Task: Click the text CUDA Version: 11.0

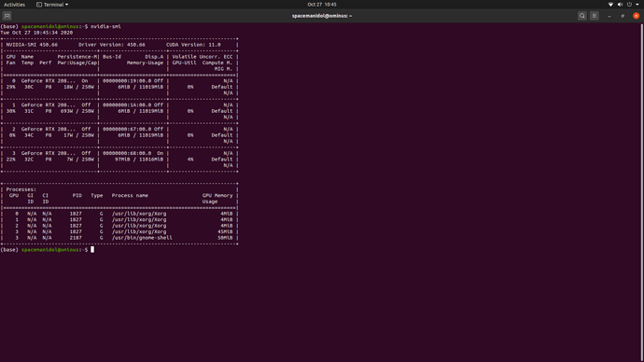Action: coord(193,45)
